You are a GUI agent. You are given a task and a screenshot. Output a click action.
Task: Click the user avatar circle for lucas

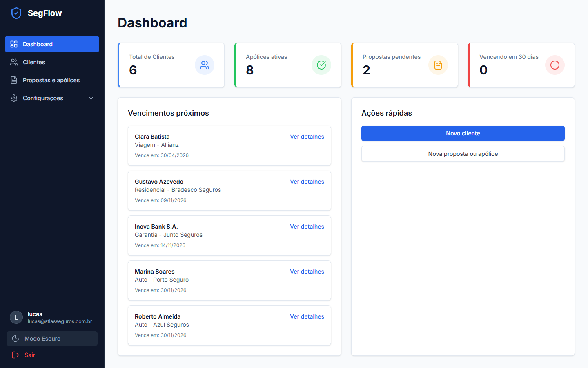pos(16,317)
